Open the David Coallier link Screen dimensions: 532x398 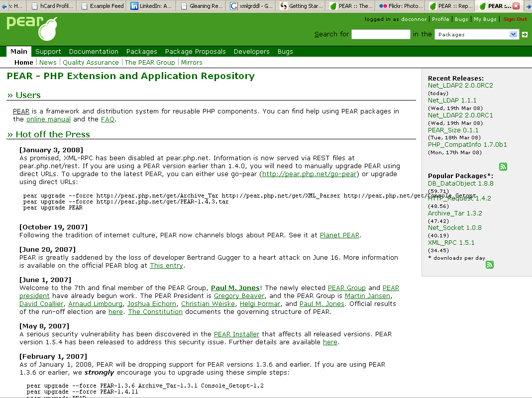coord(41,303)
